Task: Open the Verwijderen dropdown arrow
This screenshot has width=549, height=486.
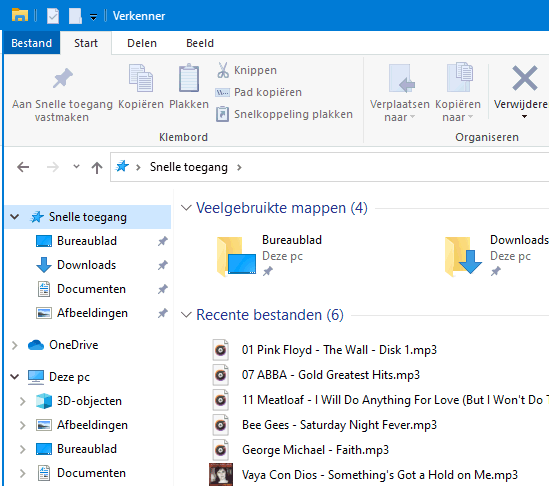Action: pos(524,117)
